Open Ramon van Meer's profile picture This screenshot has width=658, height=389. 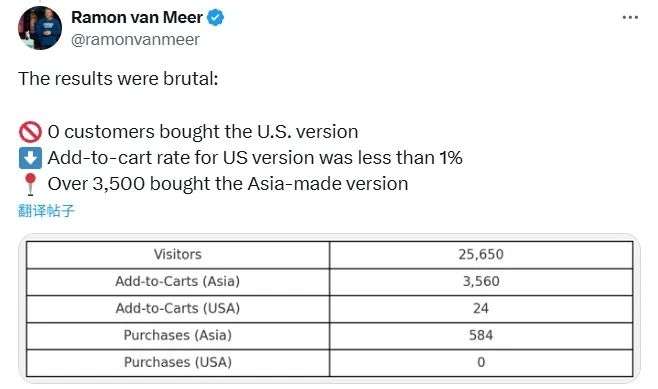40,28
